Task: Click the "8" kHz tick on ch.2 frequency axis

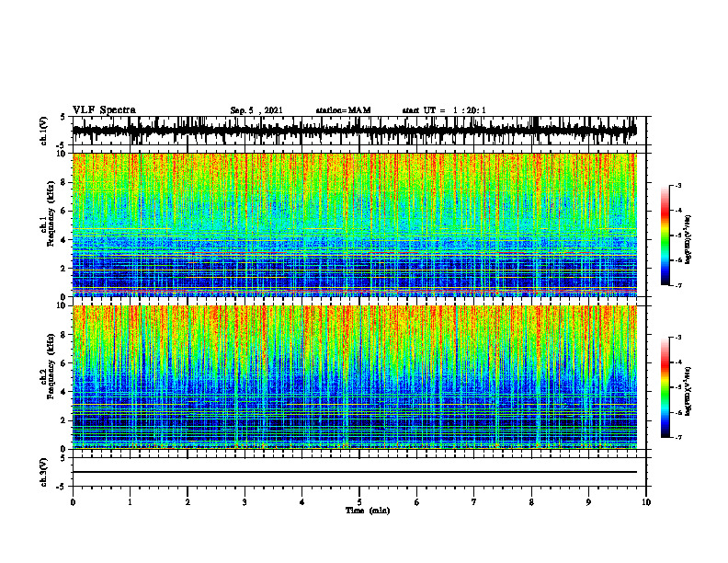Action: [65, 335]
